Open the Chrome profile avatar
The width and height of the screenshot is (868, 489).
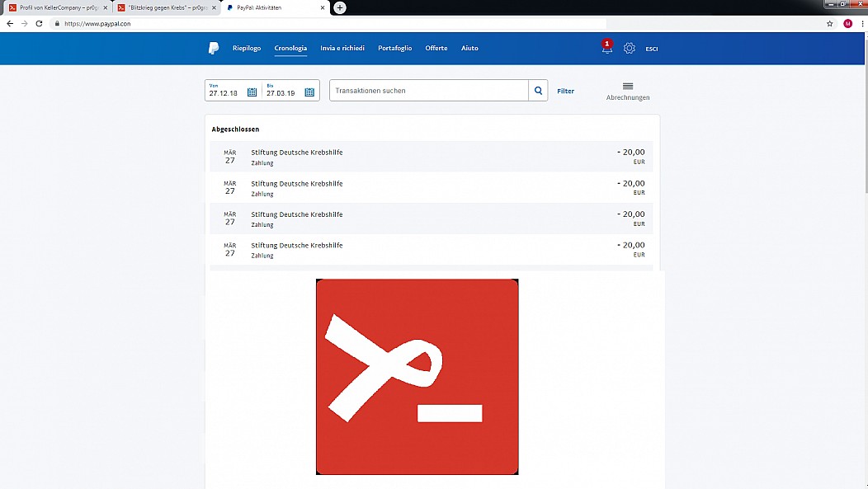(x=847, y=24)
